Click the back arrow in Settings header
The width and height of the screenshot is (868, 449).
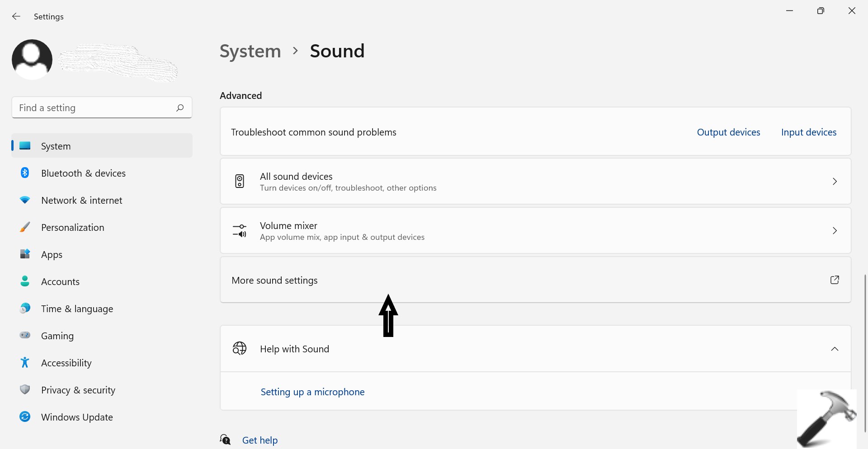tap(16, 17)
